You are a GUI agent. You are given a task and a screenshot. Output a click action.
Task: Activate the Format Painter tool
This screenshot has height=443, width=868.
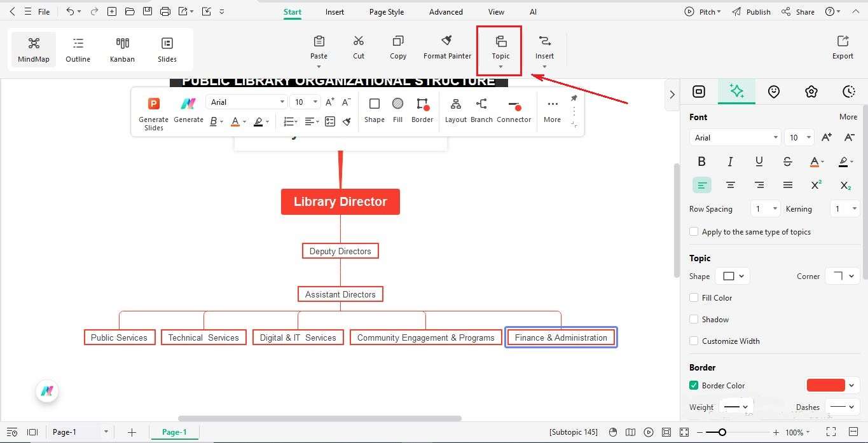tap(447, 47)
